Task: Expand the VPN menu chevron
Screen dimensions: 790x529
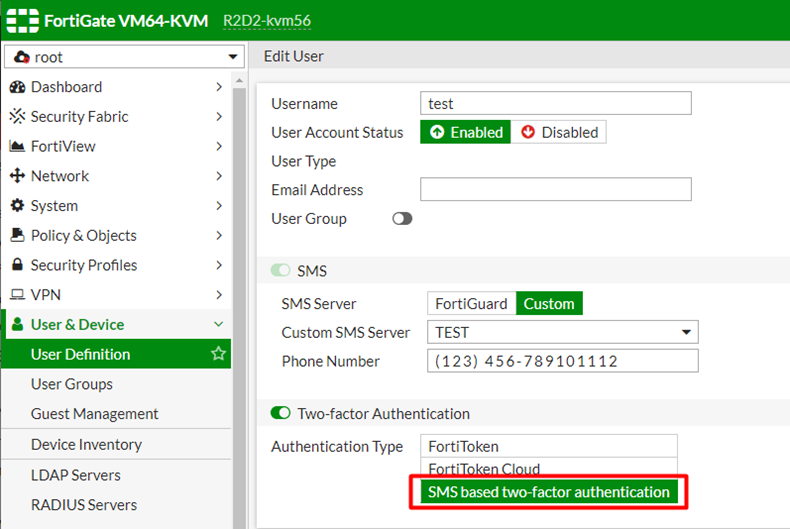Action: pyautogui.click(x=218, y=295)
